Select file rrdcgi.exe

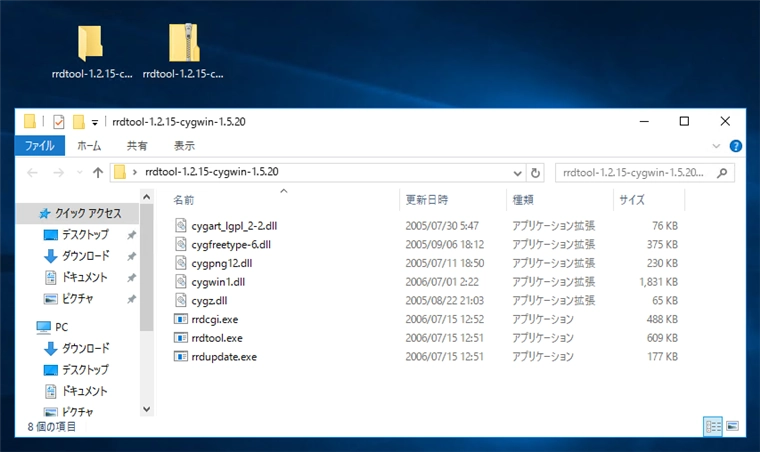[215, 320]
